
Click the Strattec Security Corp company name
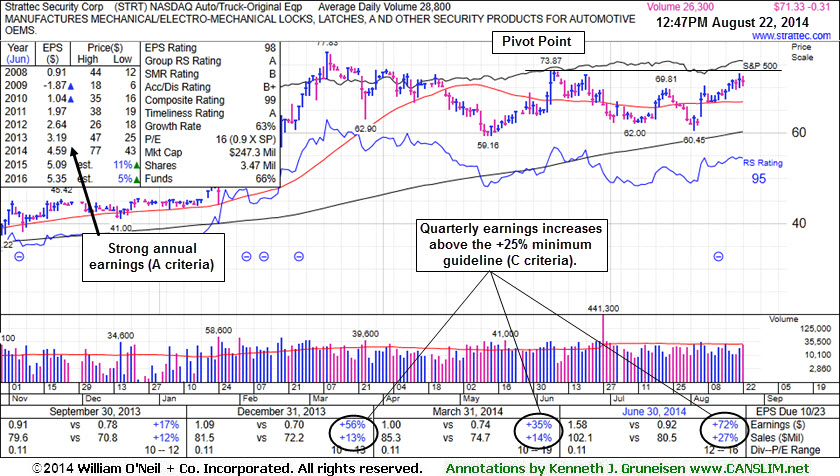click(x=54, y=7)
